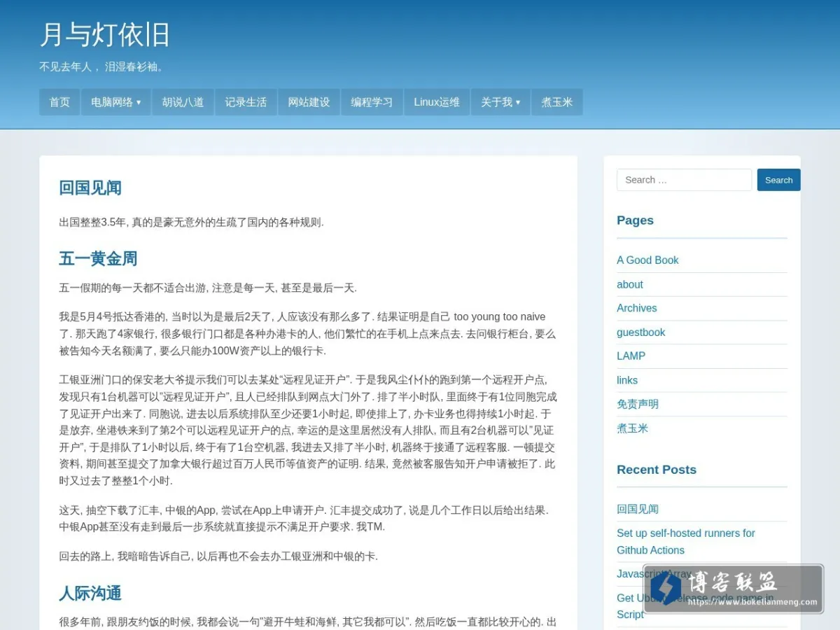Open recent post 回国见闻 in sidebar
Viewport: 840px width, 630px height.
coord(638,509)
